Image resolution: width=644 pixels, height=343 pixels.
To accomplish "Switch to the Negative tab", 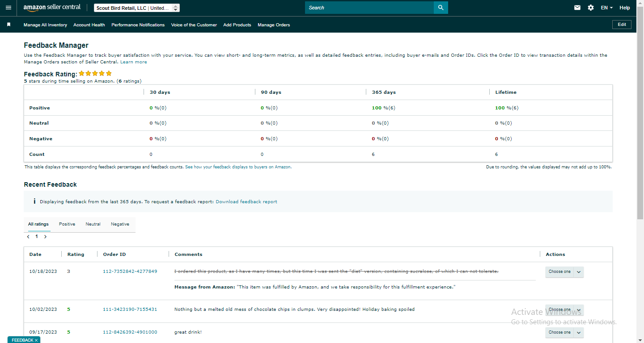I will tap(120, 224).
